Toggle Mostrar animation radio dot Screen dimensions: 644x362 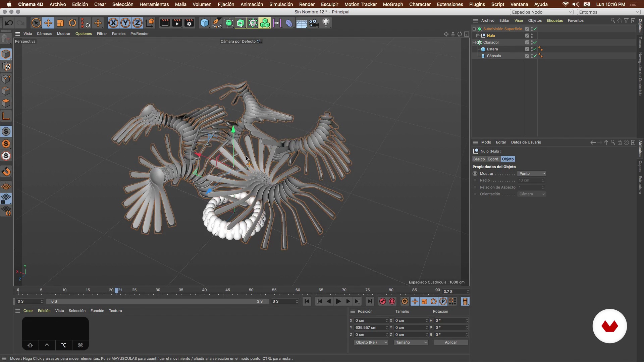475,174
